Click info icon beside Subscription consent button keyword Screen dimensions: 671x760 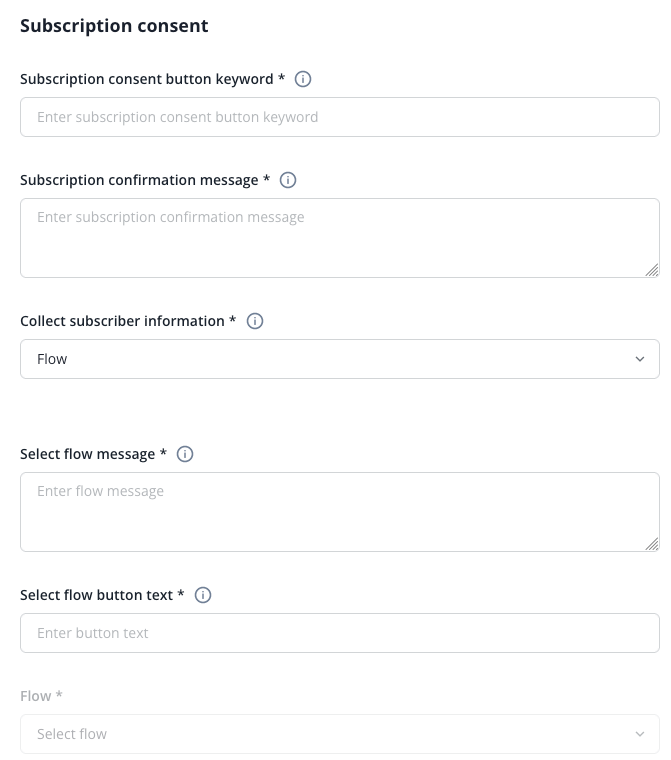pos(303,79)
